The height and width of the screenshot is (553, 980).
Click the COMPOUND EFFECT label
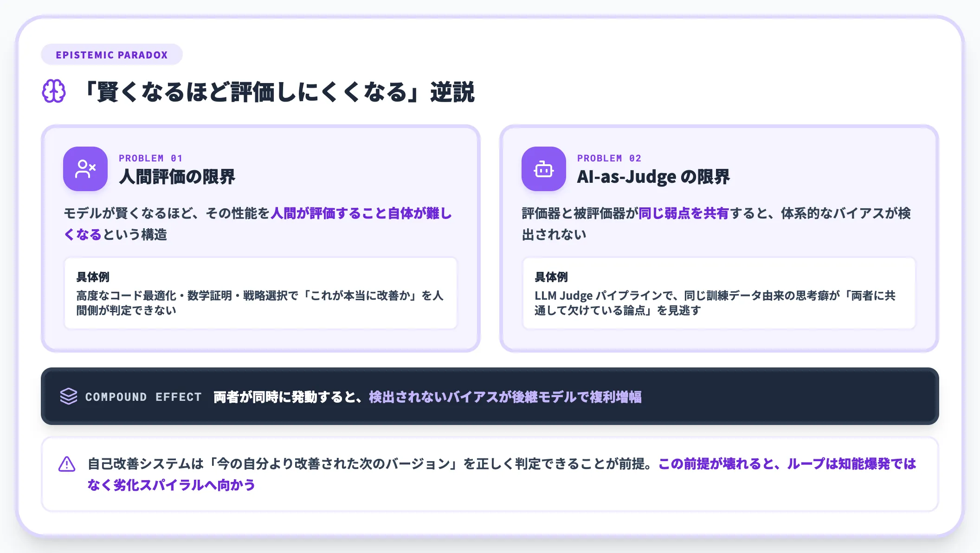pos(143,397)
